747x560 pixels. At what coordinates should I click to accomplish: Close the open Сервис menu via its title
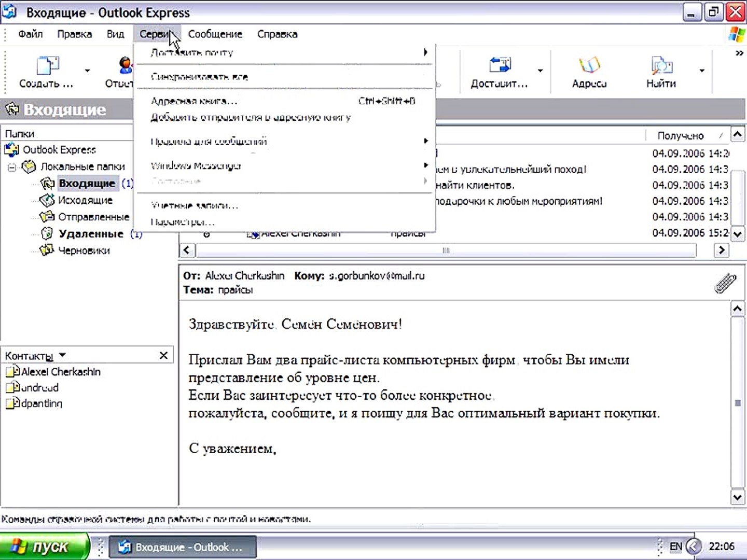pyautogui.click(x=157, y=34)
